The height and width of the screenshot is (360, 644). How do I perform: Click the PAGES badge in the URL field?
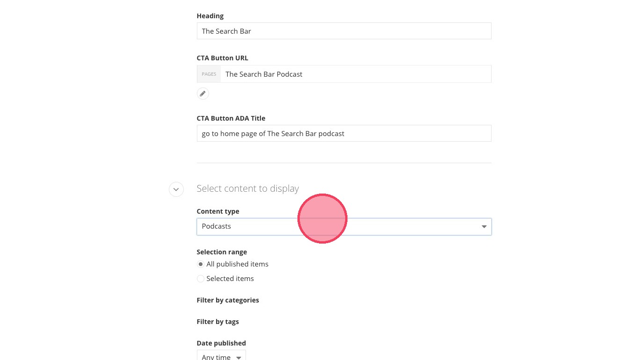pyautogui.click(x=209, y=74)
